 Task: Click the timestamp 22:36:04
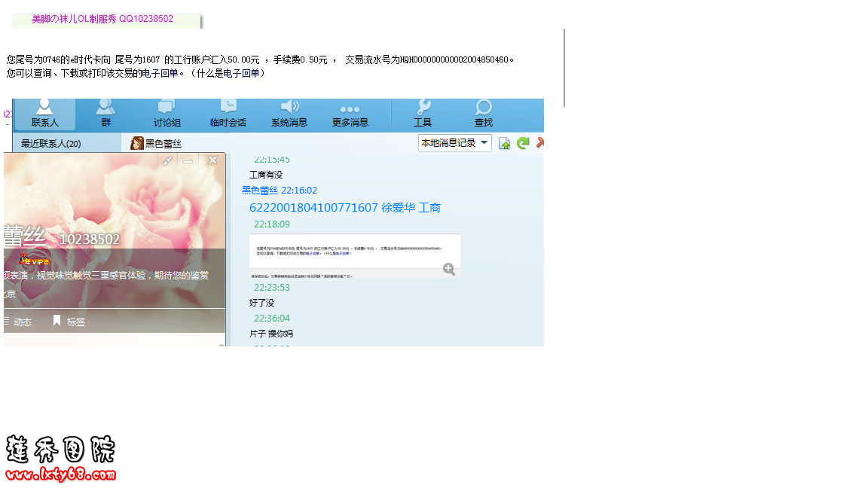[272, 318]
